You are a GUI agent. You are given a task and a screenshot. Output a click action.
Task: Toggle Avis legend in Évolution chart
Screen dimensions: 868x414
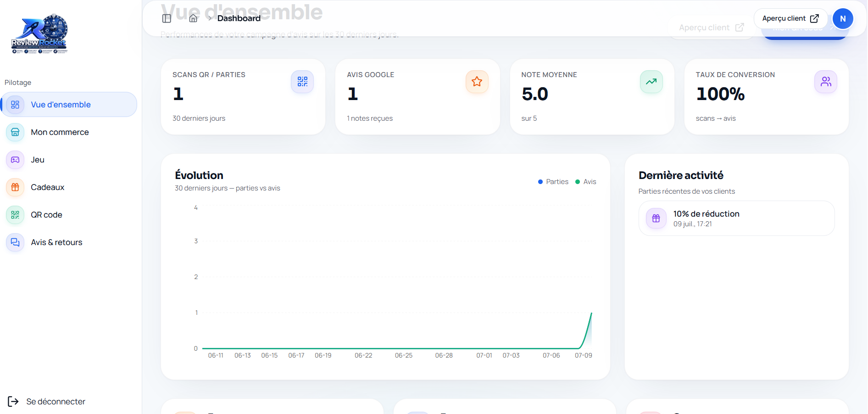click(586, 182)
